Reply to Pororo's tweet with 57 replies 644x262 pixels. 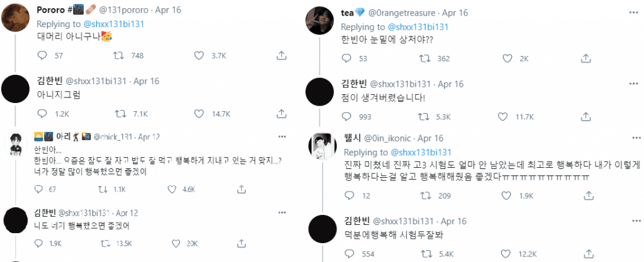tap(43, 55)
